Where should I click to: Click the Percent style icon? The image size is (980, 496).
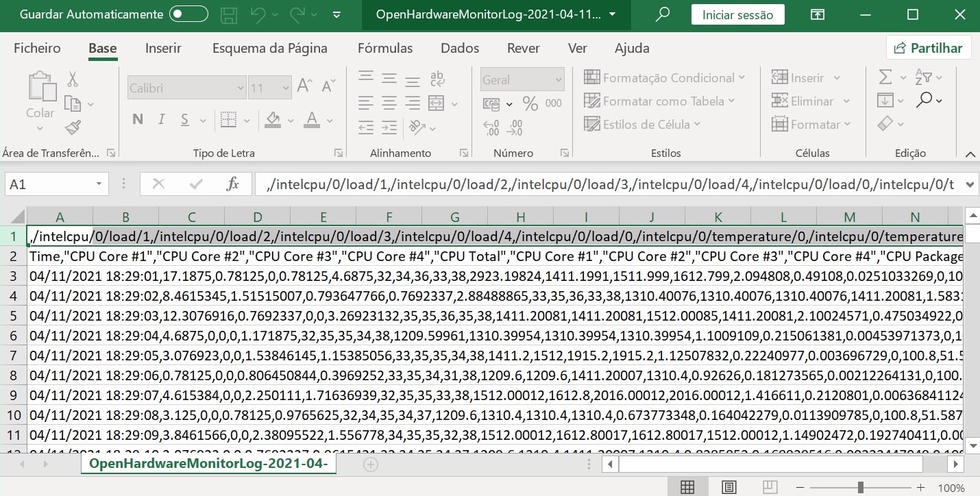[530, 103]
